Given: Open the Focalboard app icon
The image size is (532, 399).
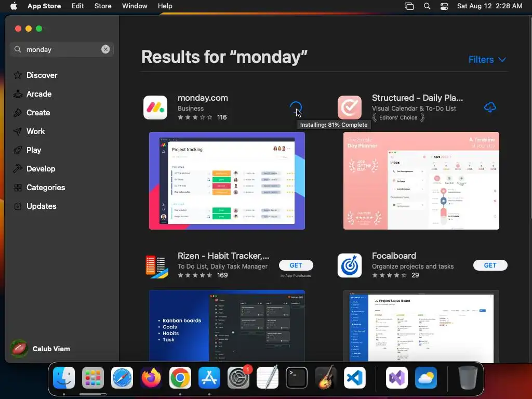Looking at the screenshot, I should click(350, 265).
